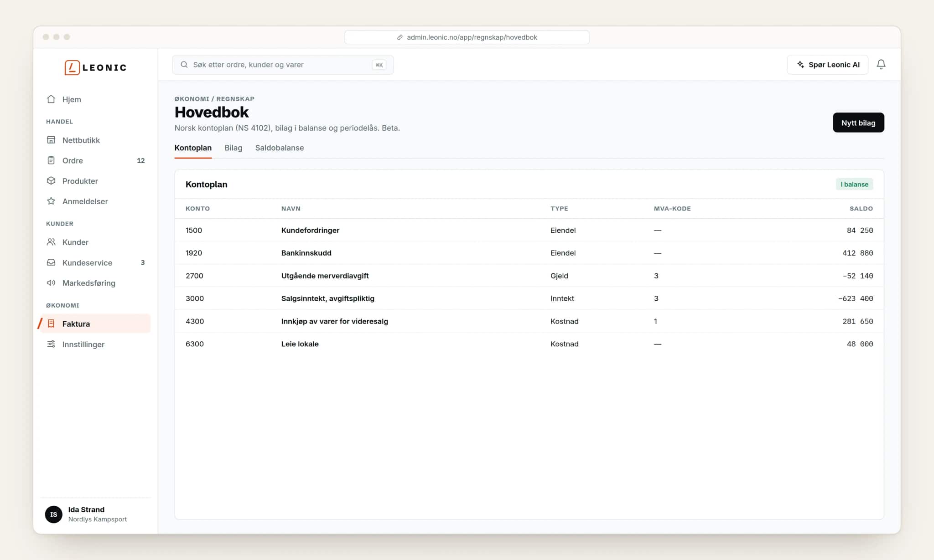
Task: Click the Leonic logo icon
Action: point(72,67)
